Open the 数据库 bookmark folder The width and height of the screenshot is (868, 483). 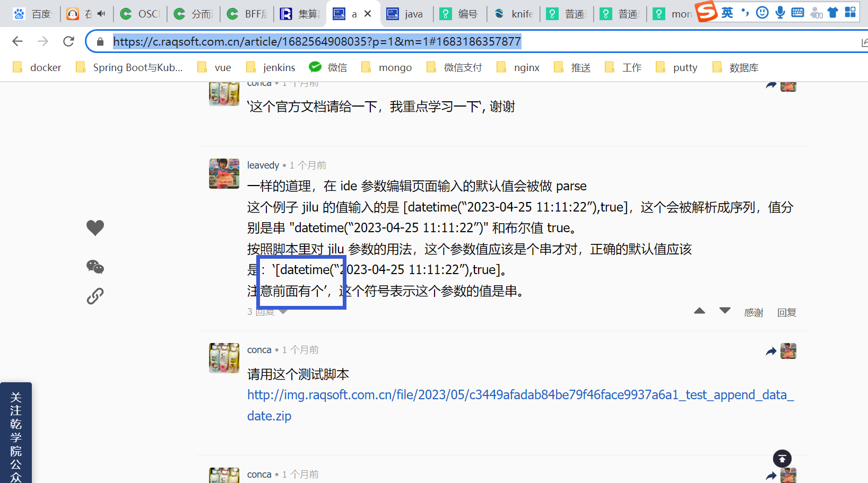735,67
